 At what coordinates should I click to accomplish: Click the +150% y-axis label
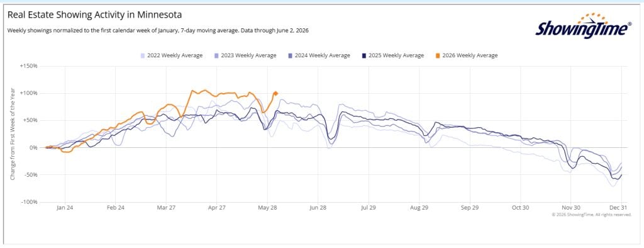tap(29, 66)
